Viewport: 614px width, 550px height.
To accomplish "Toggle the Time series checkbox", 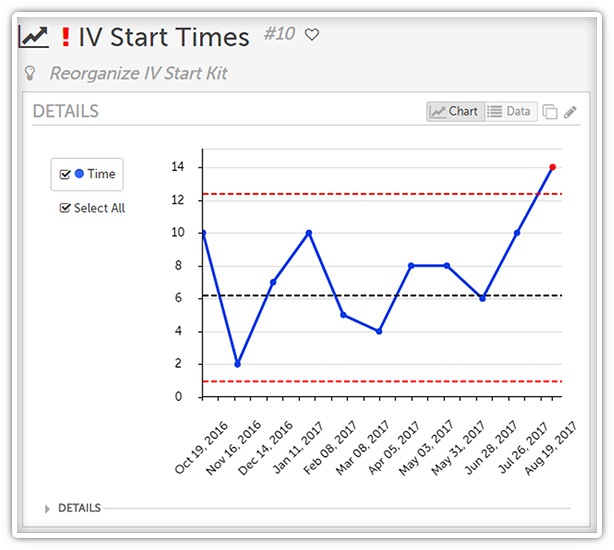I will pyautogui.click(x=66, y=174).
